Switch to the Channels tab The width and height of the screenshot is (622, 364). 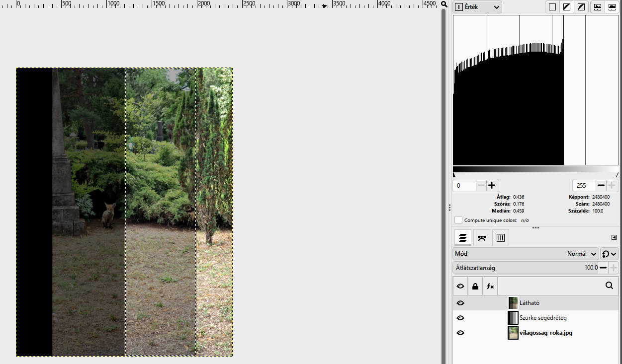501,238
